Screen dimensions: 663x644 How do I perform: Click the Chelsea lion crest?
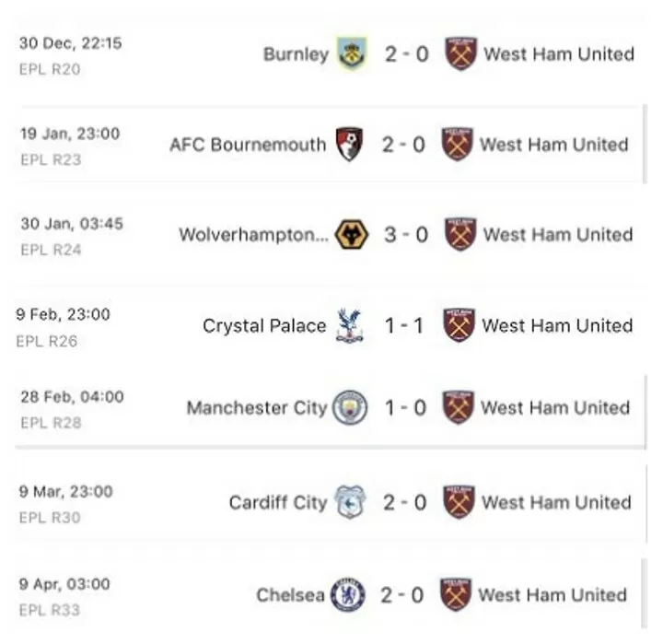347,594
